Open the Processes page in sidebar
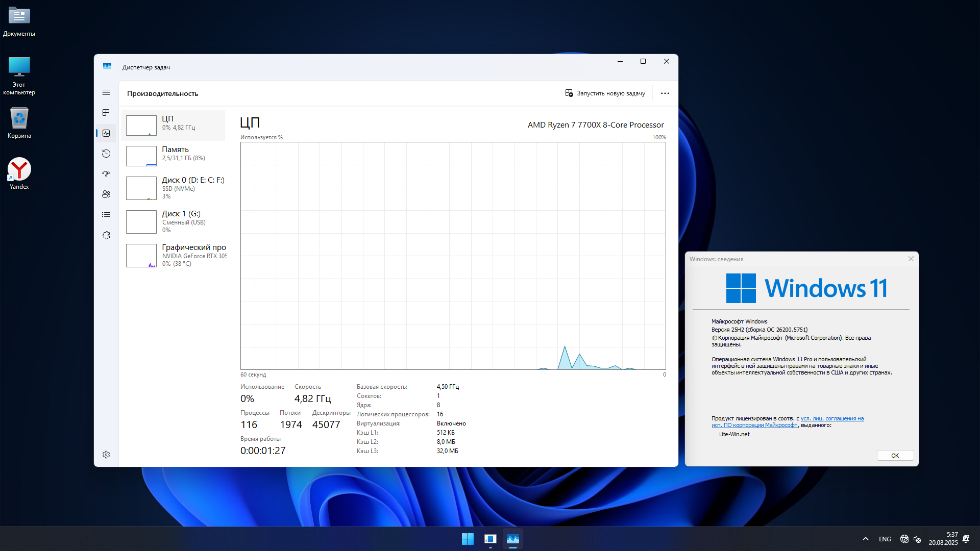The image size is (980, 551). (x=106, y=113)
